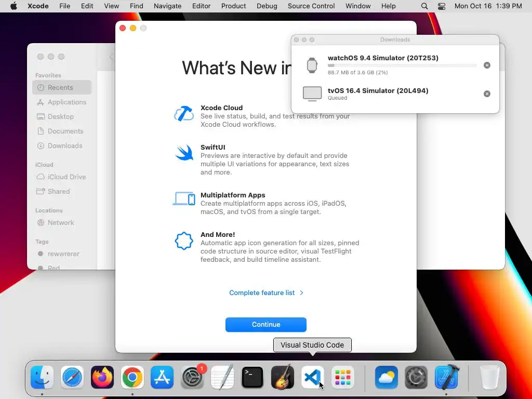The width and height of the screenshot is (532, 399).
Task: Open the Window menu
Action: [358, 6]
